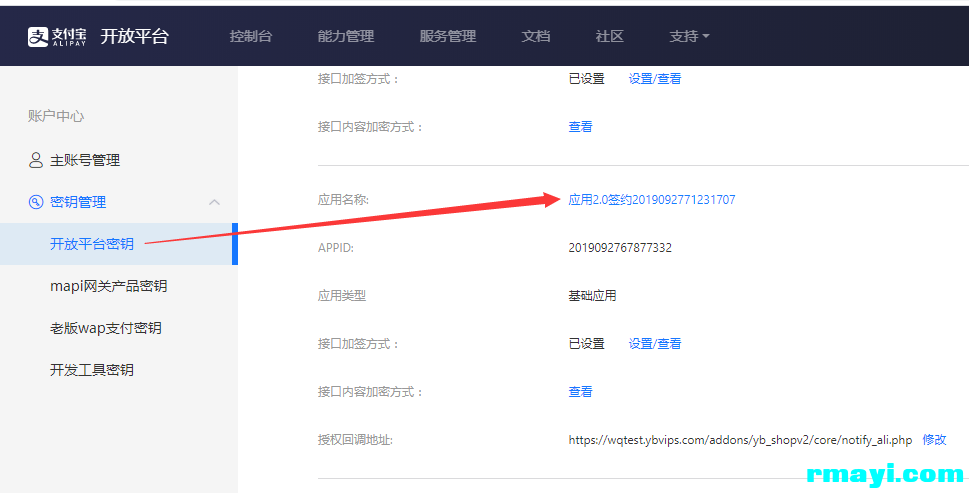Screen dimensions: 969x493
Task: Open 文档 in top navigation
Action: (x=535, y=36)
